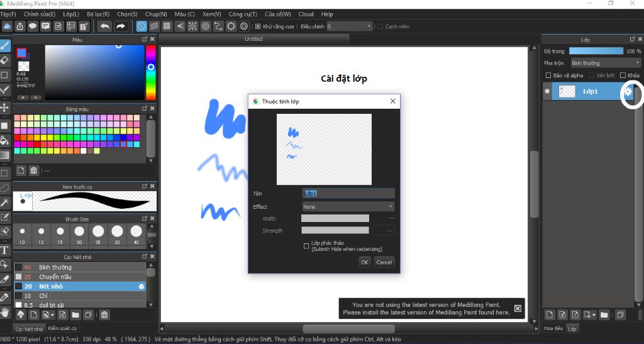Select the Chuyển mẫu brush
The image size is (644, 344).
[x=80, y=277]
